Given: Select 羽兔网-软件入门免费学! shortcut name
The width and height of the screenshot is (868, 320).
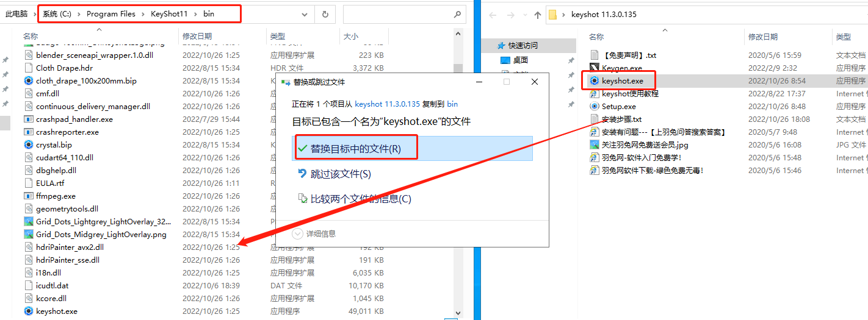Looking at the screenshot, I should tap(642, 157).
